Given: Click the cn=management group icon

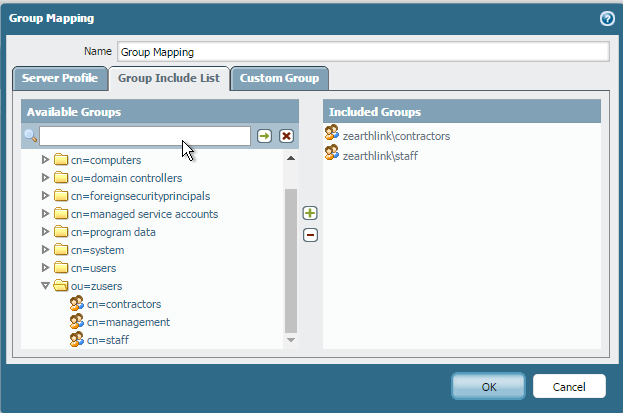Looking at the screenshot, I should tap(76, 321).
